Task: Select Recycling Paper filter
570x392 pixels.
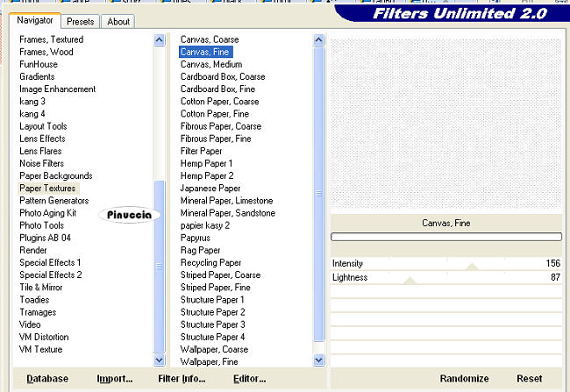Action: point(210,262)
